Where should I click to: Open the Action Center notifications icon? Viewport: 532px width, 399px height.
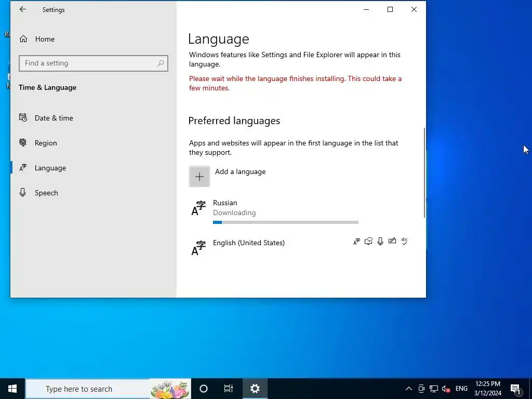pyautogui.click(x=516, y=389)
